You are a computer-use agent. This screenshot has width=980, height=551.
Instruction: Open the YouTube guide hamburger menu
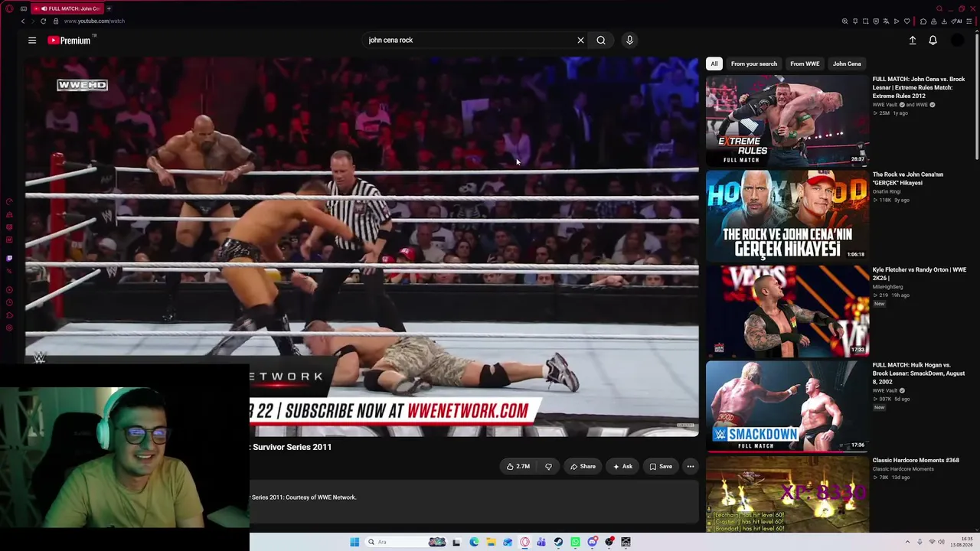(x=32, y=41)
